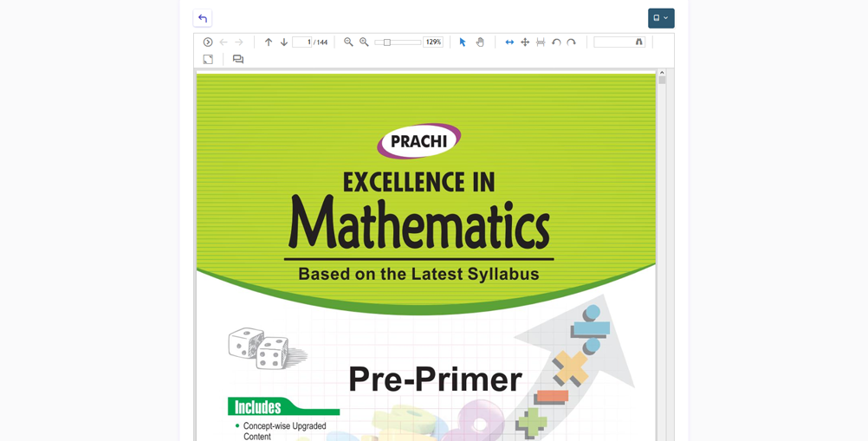Screen dimensions: 868x441
Task: Click the '/ 144' total pages label
Action: (321, 42)
